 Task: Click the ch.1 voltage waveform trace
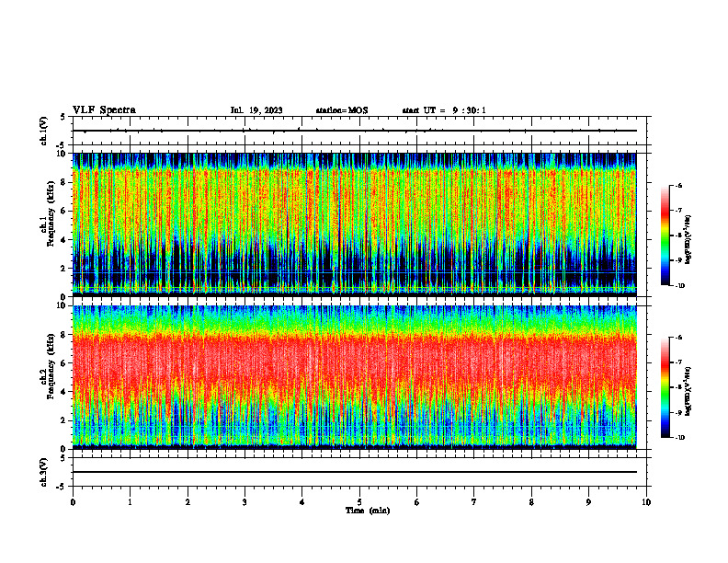click(x=355, y=131)
